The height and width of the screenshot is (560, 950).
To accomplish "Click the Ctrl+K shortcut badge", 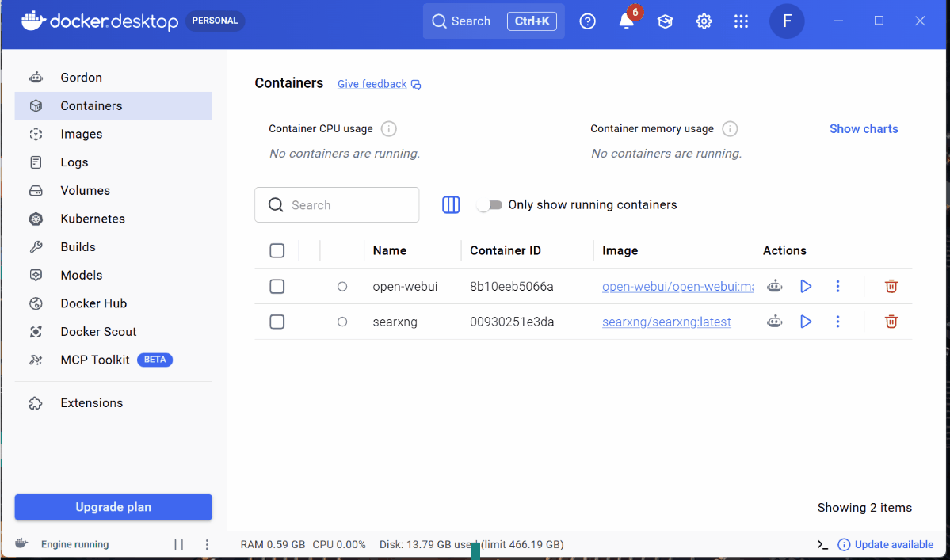I will pos(532,21).
